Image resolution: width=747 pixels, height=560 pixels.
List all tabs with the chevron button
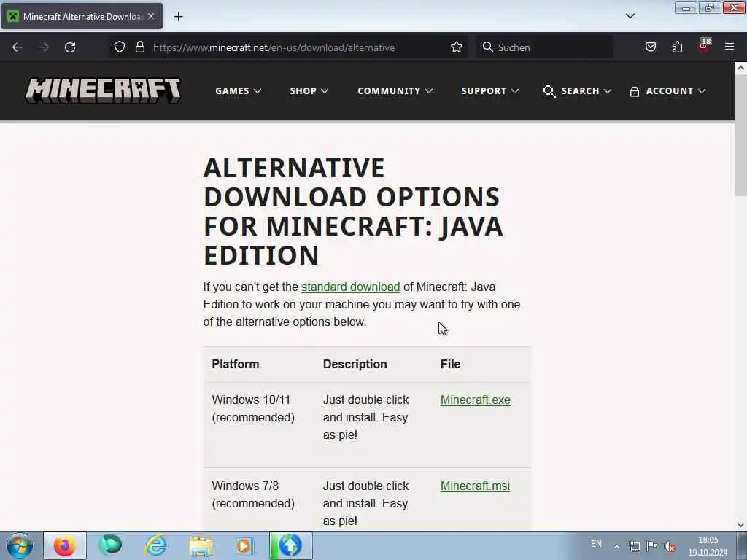tap(630, 16)
